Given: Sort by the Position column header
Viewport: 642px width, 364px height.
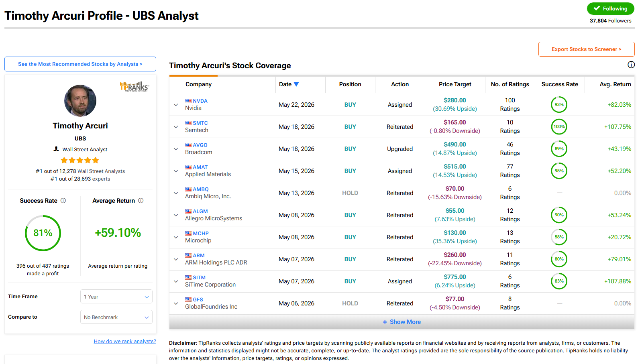Looking at the screenshot, I should tap(350, 84).
